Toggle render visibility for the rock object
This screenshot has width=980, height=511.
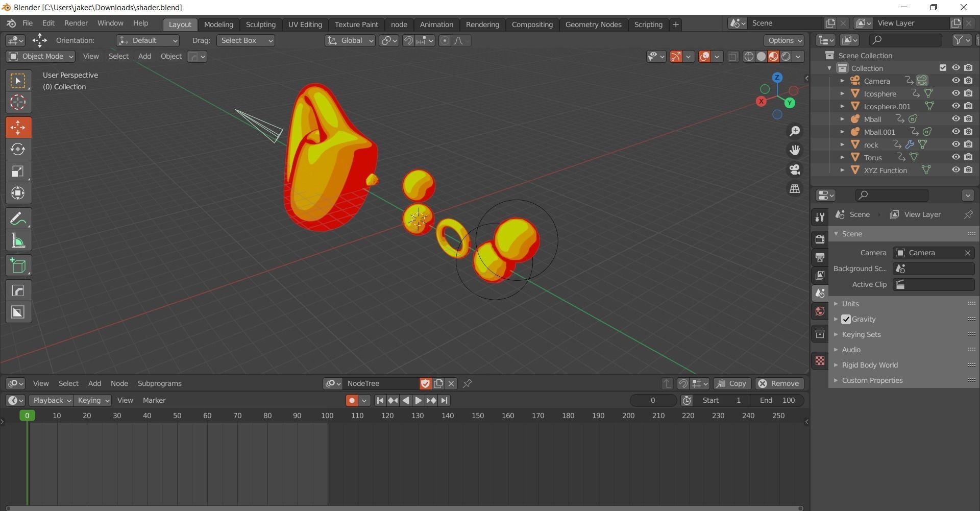pos(968,144)
